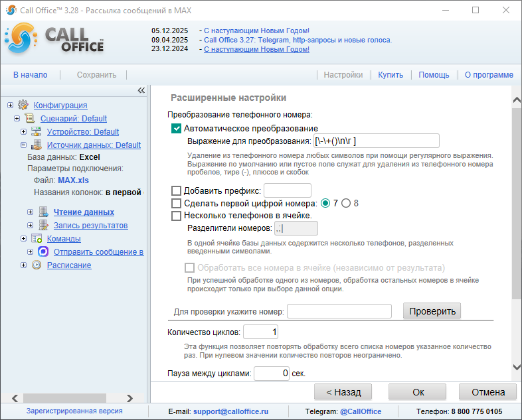Click the Расписание clock icon
This screenshot has height=420, width=522.
pyautogui.click(x=37, y=265)
